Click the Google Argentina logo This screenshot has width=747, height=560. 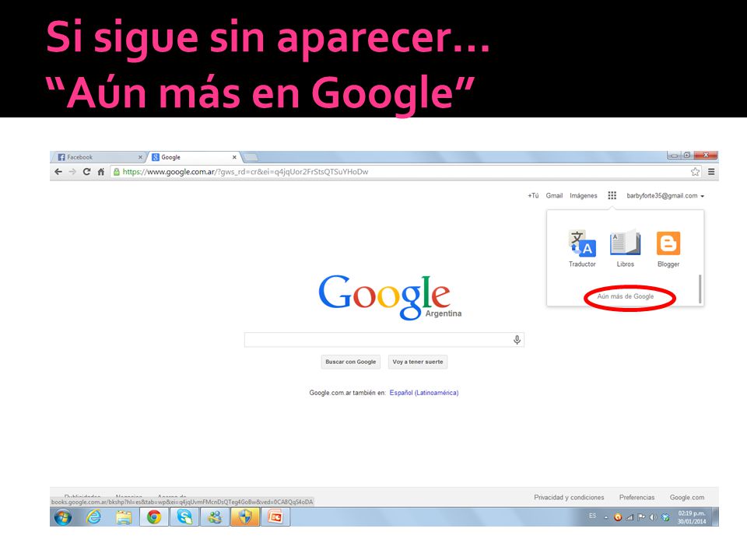tap(390, 296)
